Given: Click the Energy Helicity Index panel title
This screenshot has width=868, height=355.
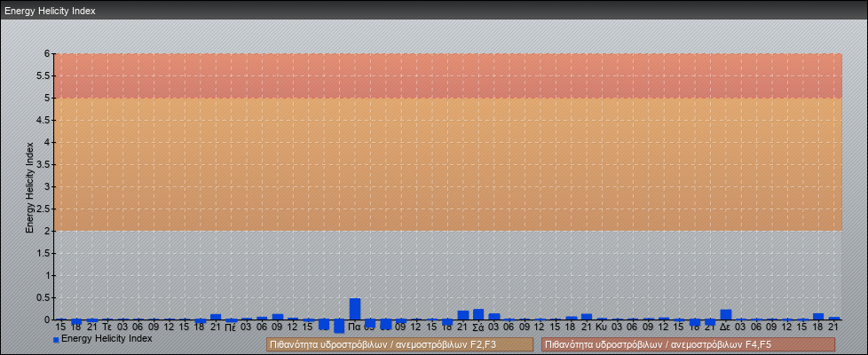Looking at the screenshot, I should [x=50, y=11].
